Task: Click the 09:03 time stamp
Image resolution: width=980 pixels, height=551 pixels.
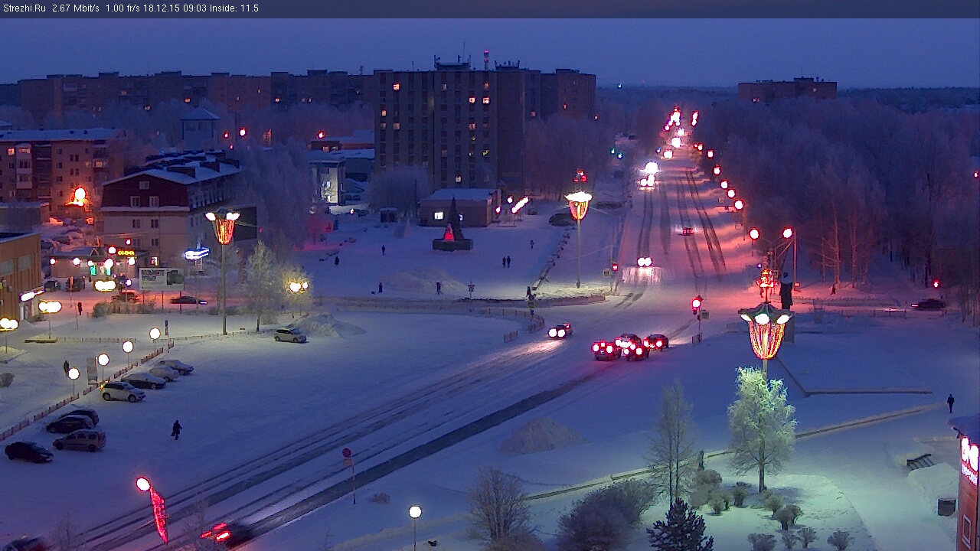Action: pyautogui.click(x=194, y=8)
